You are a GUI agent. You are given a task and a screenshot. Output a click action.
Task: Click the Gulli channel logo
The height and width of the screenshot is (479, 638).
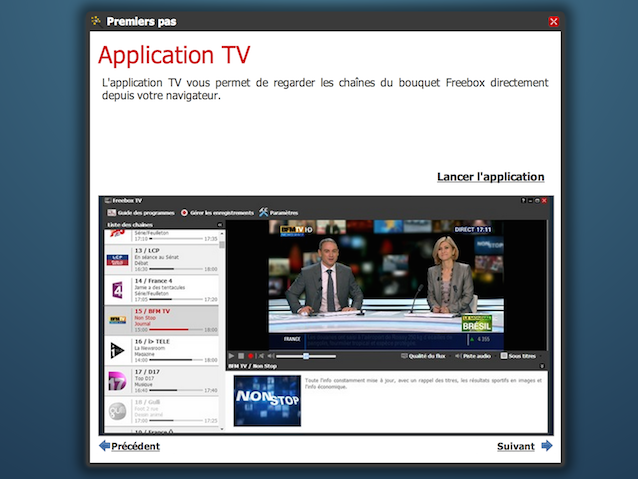[x=118, y=411]
